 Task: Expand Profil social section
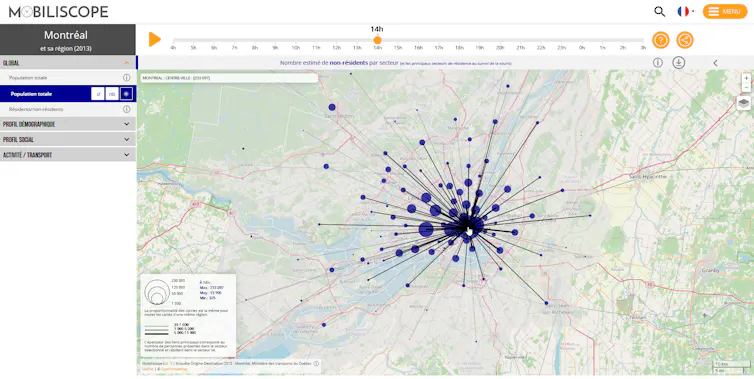68,139
